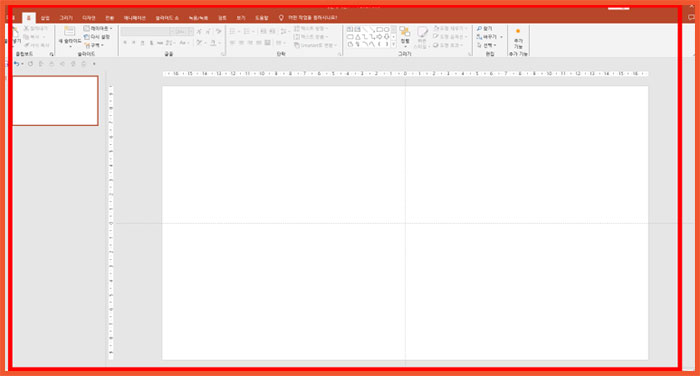
Task: Click the font color button
Action: click(x=215, y=43)
